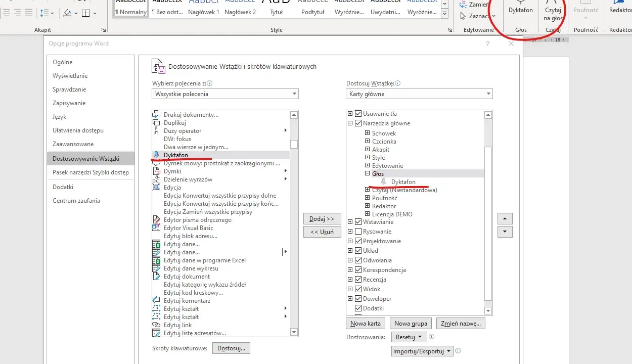This screenshot has width=632, height=364.
Task: Uncheck the Usuwanie tła tab checkbox
Action: (x=358, y=114)
